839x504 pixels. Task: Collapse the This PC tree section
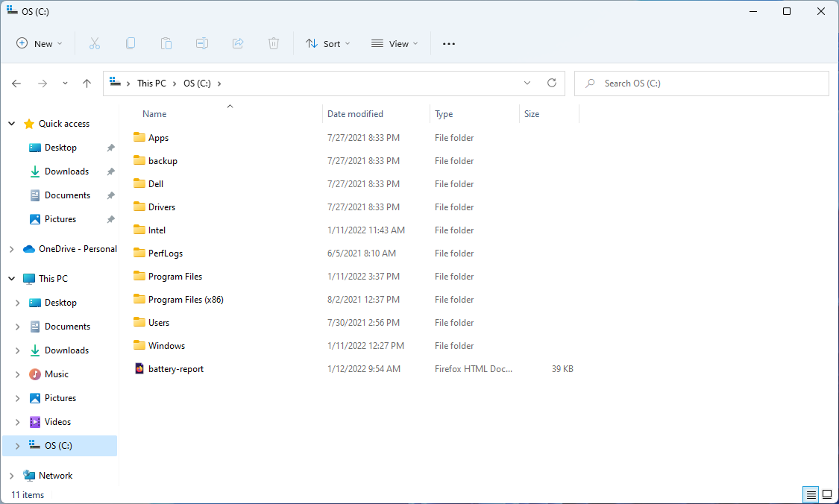tap(10, 277)
